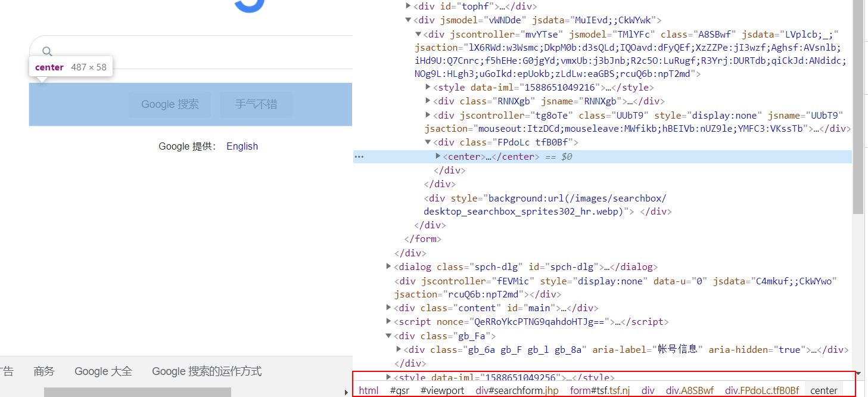
Task: Expand the div id="tophf" node
Action: click(x=408, y=6)
